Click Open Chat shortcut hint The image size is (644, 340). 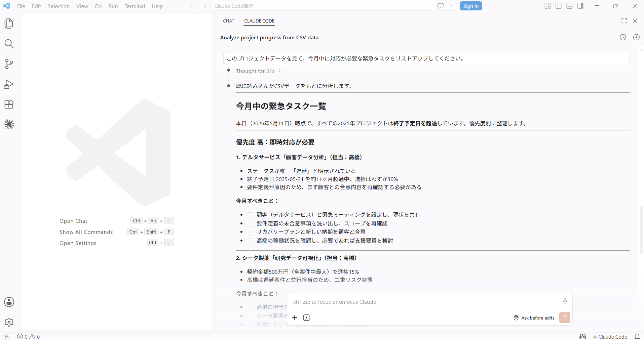tap(73, 221)
